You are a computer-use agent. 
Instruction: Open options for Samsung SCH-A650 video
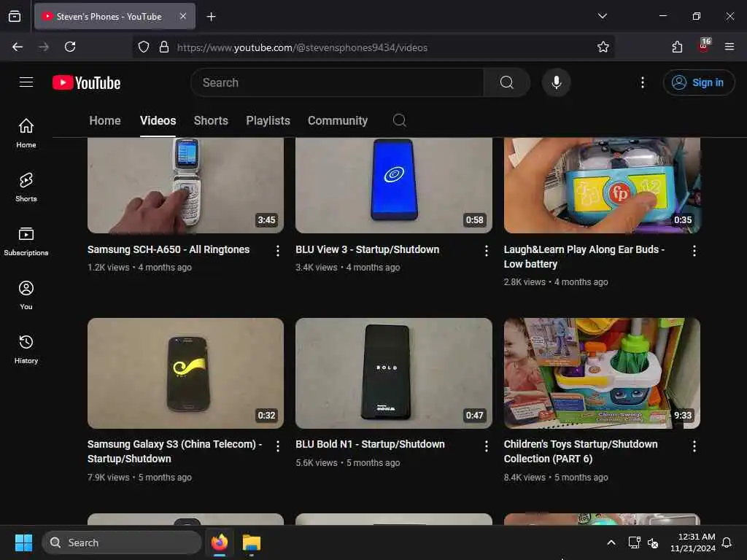tap(278, 251)
